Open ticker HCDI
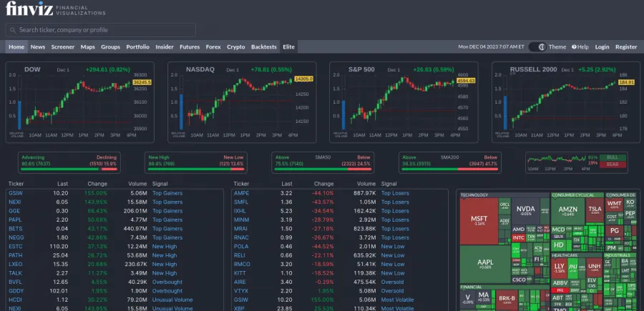This screenshot has width=644, height=311. tap(15, 300)
